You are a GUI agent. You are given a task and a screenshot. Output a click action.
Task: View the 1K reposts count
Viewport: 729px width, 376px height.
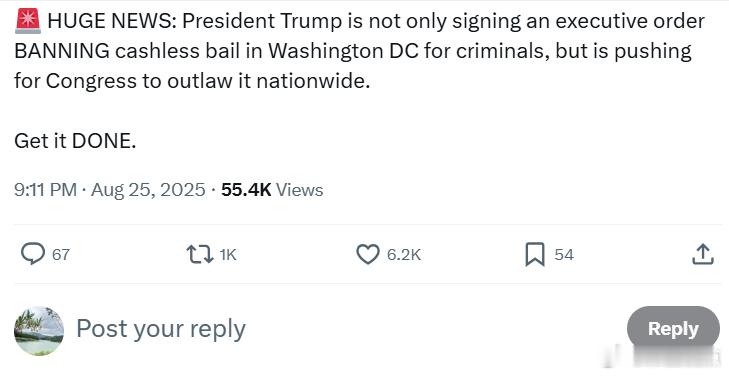point(228,255)
